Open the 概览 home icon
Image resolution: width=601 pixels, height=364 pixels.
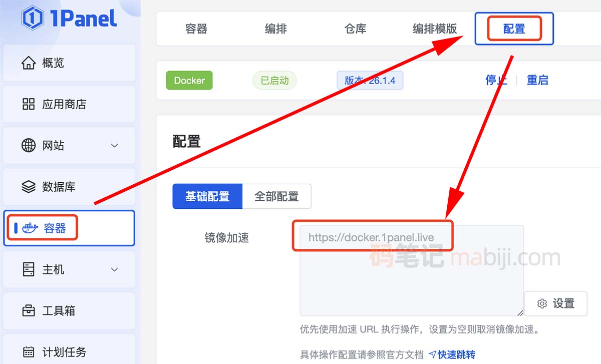29,63
